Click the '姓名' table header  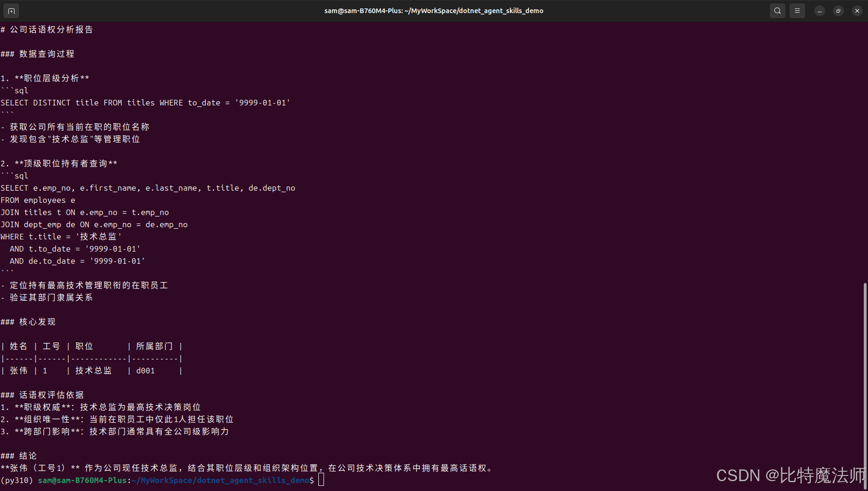pyautogui.click(x=19, y=346)
